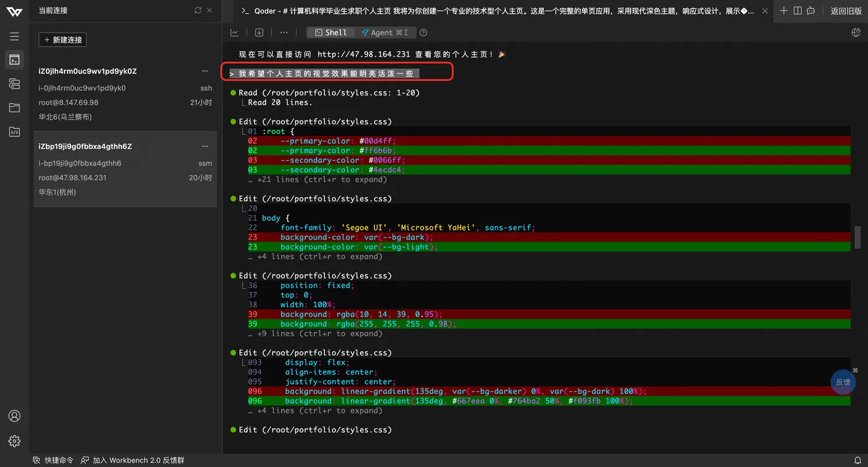
Task: Open the AI assistant robot icon
Action: [x=811, y=11]
